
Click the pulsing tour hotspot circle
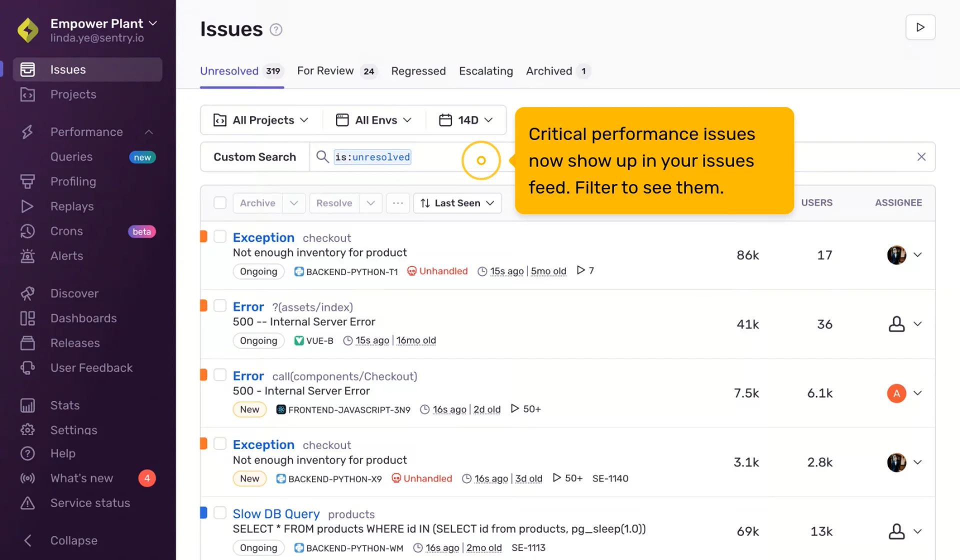click(481, 160)
